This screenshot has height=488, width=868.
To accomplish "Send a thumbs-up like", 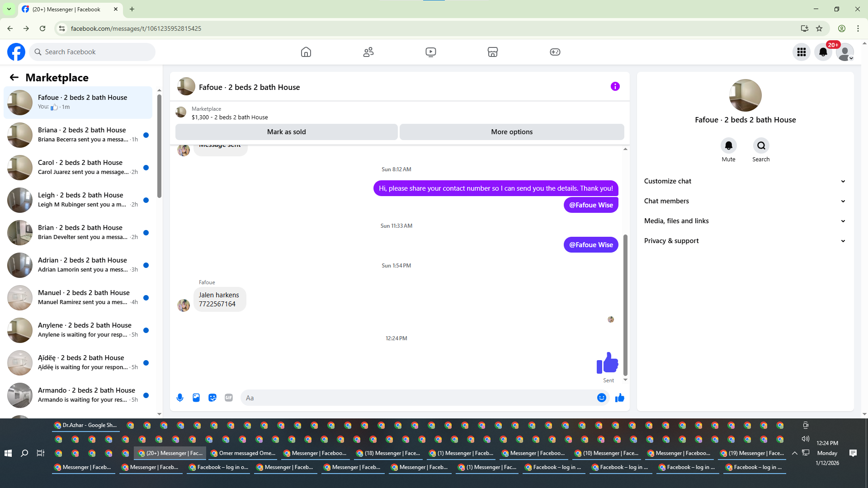I will (619, 398).
